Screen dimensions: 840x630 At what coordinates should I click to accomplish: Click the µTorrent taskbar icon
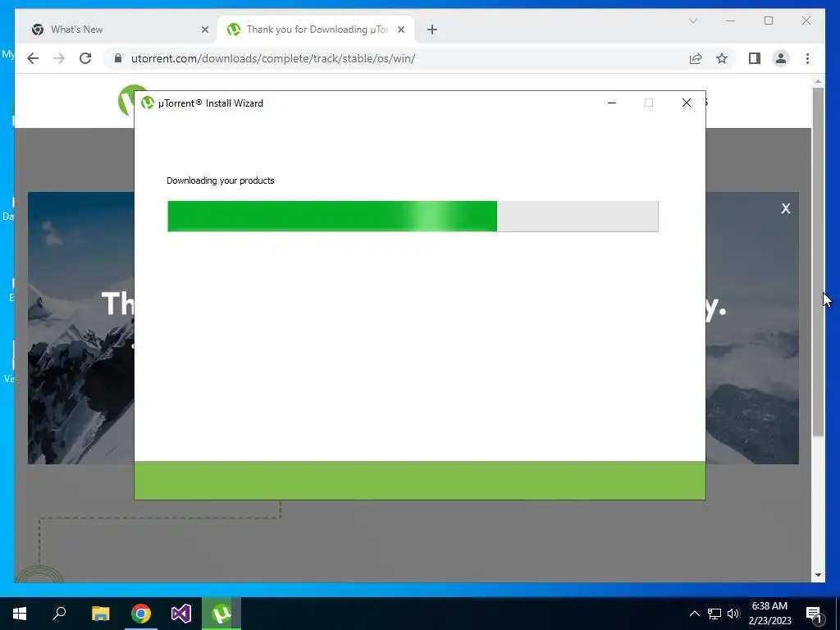coord(221,614)
